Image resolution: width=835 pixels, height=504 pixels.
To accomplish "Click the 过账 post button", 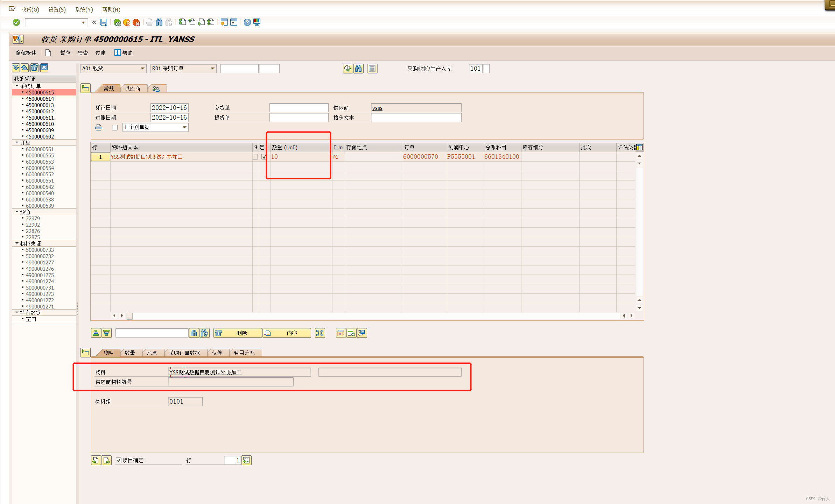I will pos(100,53).
